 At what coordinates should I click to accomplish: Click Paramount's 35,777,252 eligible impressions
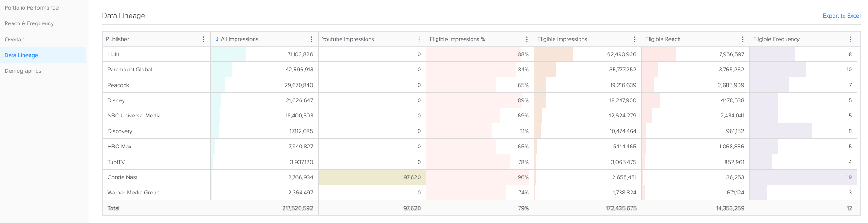(x=623, y=70)
